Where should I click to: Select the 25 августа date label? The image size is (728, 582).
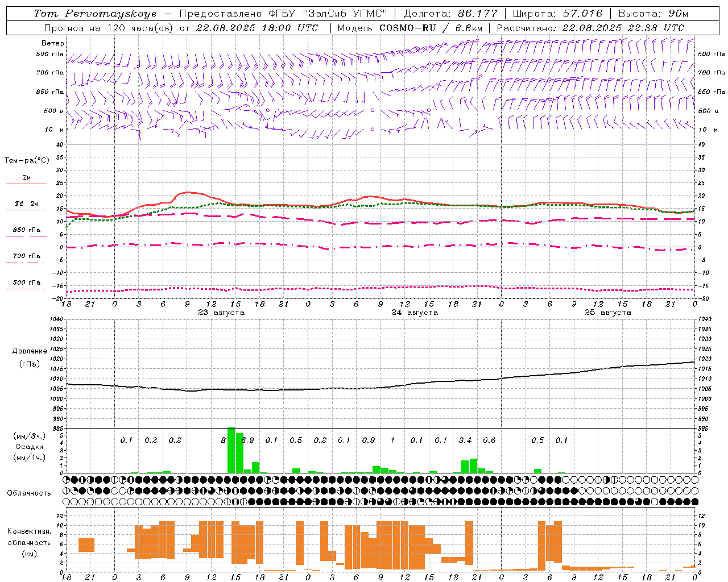coord(608,313)
